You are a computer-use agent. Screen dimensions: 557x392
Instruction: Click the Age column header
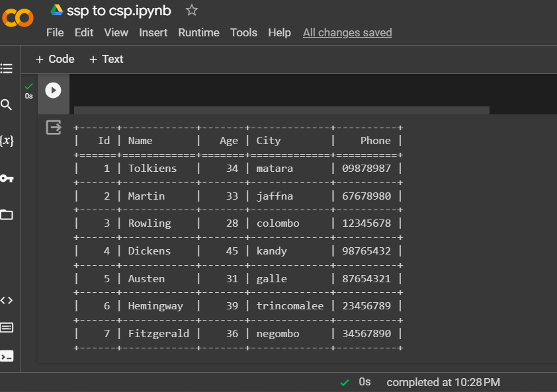click(229, 141)
